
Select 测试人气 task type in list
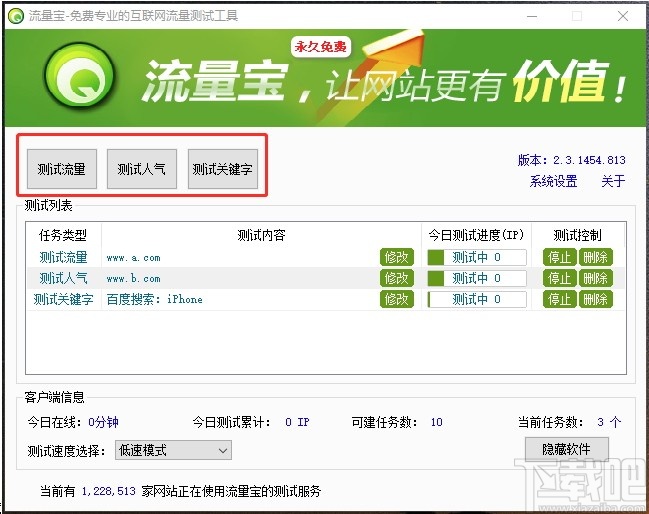[63, 278]
